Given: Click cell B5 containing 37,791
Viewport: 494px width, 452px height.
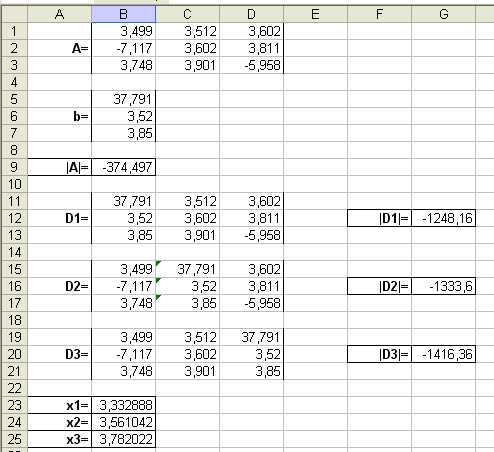Looking at the screenshot, I should coord(123,99).
